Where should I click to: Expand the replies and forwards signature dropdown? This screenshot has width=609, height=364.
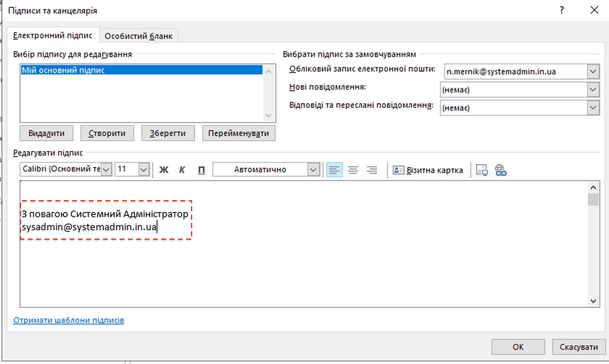pyautogui.click(x=593, y=108)
